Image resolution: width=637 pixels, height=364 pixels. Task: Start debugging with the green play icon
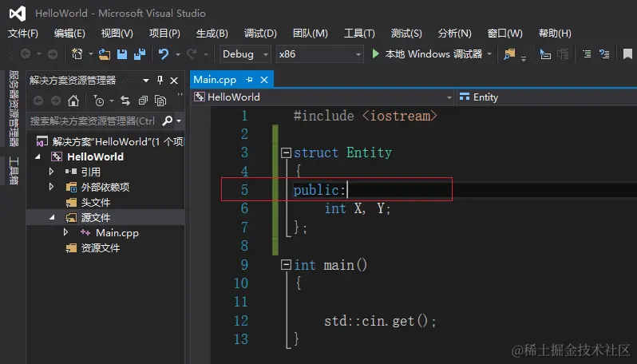(x=375, y=53)
